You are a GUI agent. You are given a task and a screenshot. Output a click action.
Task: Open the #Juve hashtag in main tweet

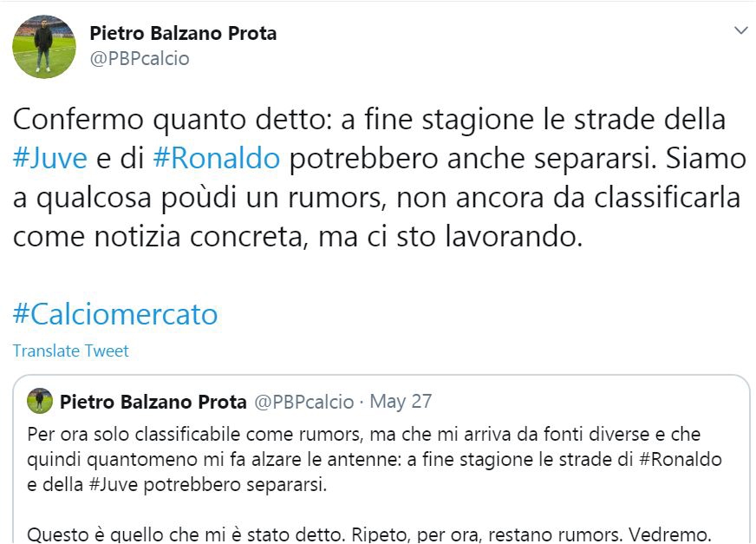50,158
